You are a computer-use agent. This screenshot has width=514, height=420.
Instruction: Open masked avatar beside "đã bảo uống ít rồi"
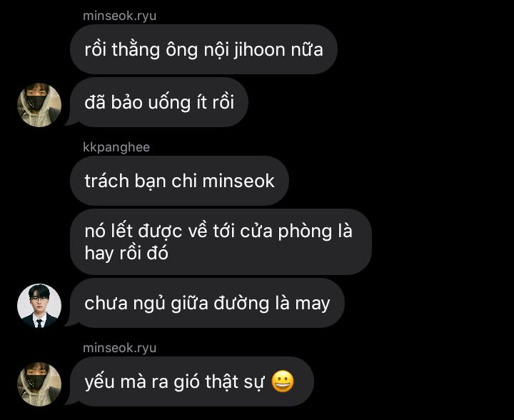(39, 105)
